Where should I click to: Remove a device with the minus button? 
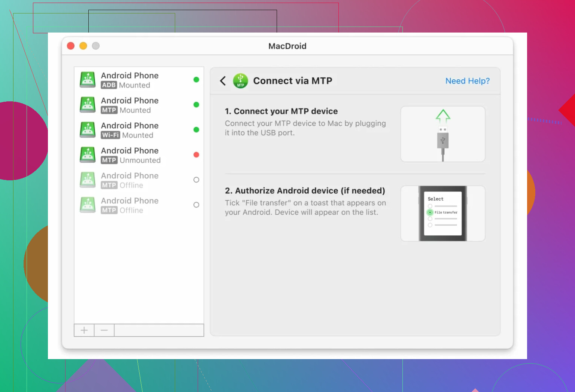[104, 330]
